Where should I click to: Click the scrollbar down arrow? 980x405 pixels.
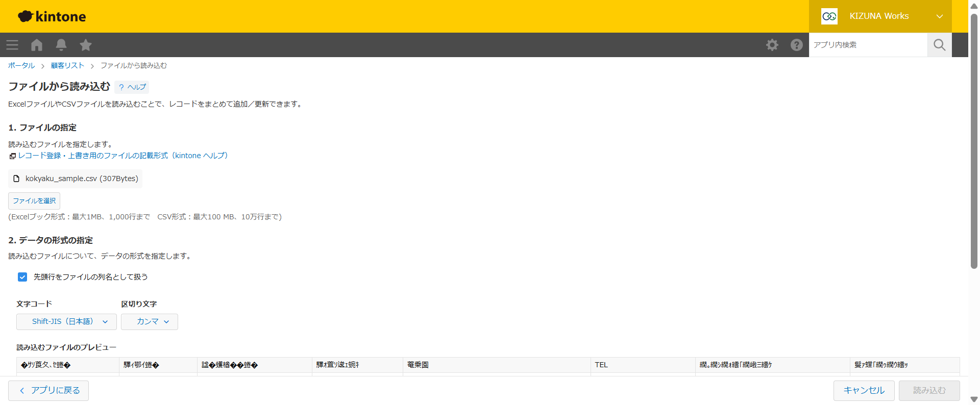tap(974, 399)
